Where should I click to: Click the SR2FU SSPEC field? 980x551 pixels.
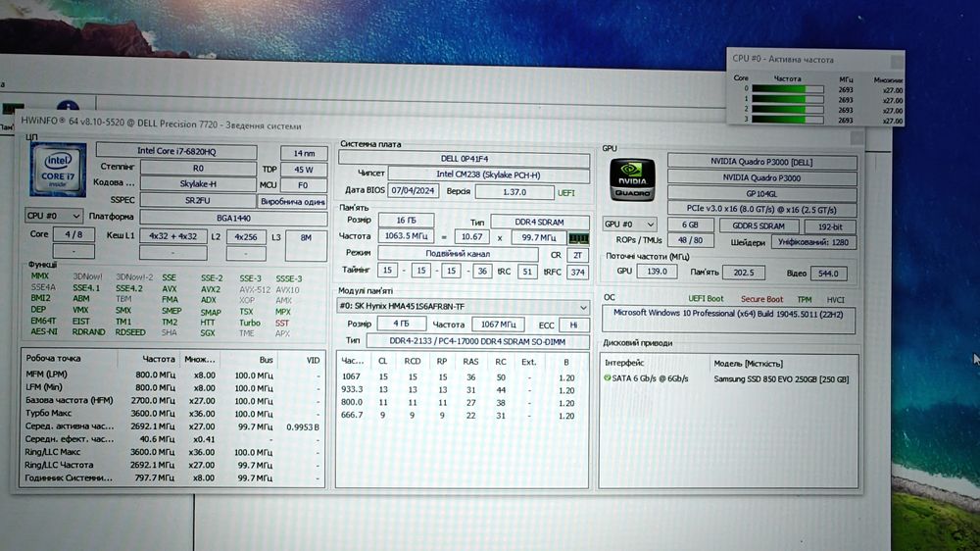(198, 200)
